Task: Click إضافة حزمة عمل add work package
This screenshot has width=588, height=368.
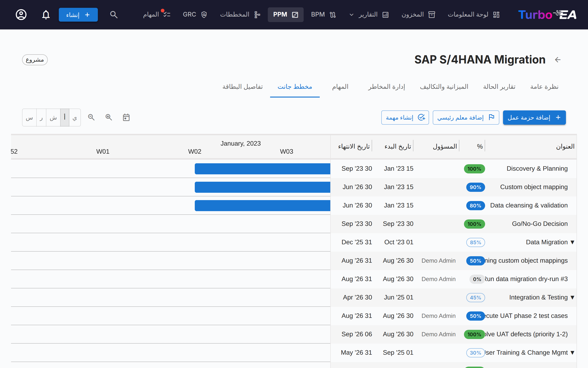Action: pos(534,118)
